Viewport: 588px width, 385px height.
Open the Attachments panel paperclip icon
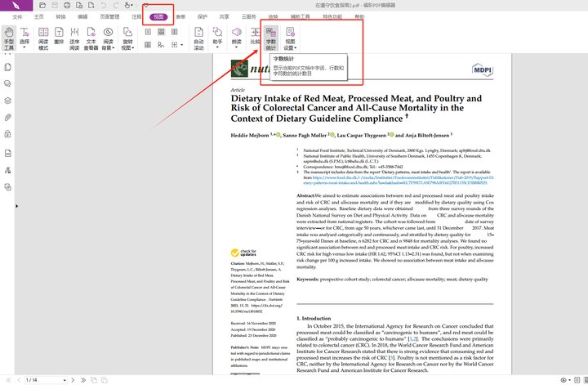point(8,117)
